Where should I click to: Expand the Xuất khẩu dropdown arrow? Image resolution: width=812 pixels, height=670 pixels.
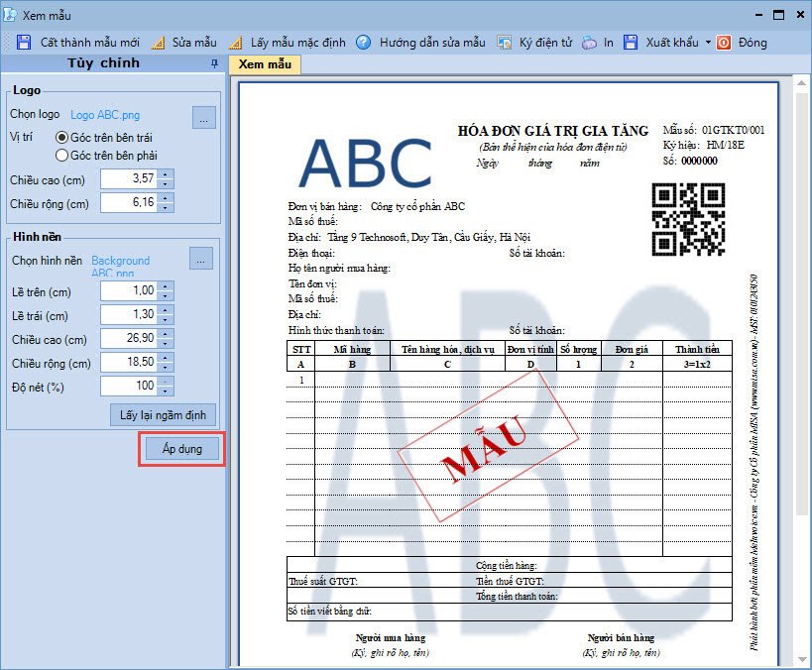(708, 43)
